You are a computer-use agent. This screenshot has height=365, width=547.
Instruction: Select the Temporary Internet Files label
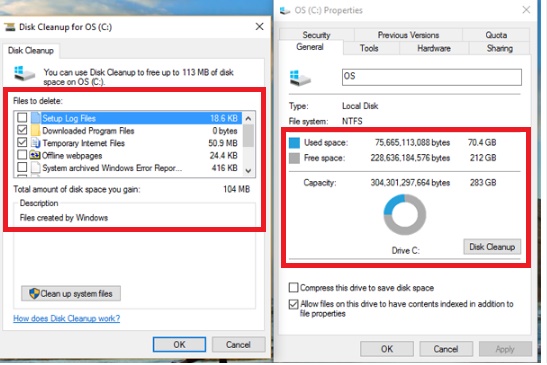coord(83,143)
